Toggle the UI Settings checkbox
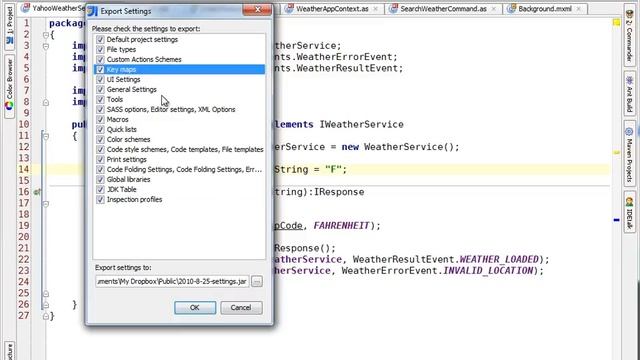 coord(100,80)
